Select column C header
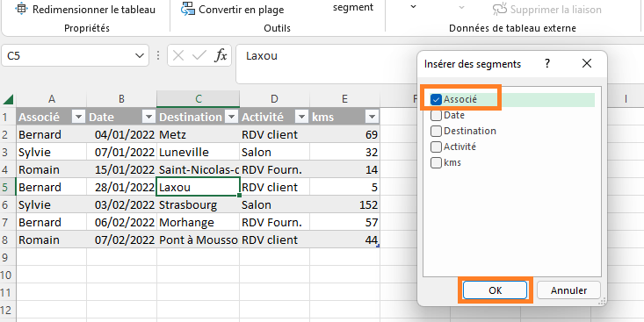This screenshot has width=644, height=322. (x=199, y=99)
